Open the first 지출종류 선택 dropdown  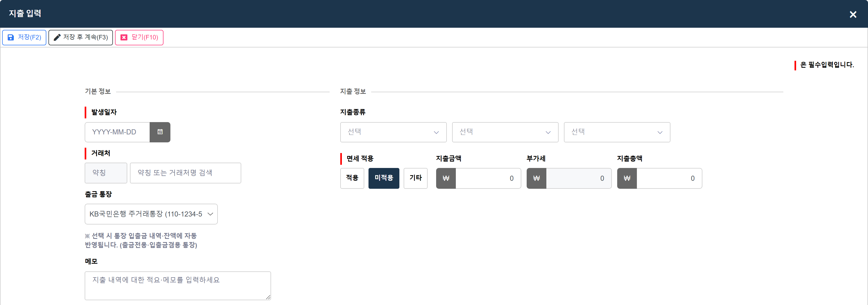point(393,132)
